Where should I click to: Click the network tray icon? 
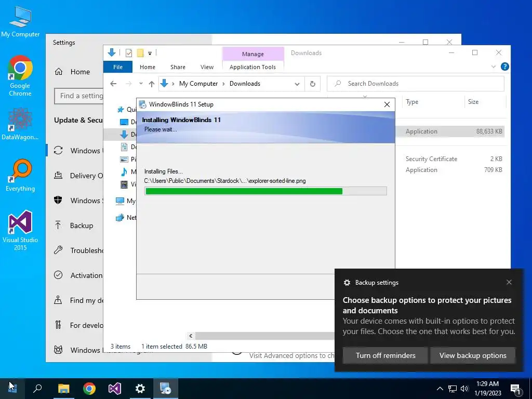point(453,389)
